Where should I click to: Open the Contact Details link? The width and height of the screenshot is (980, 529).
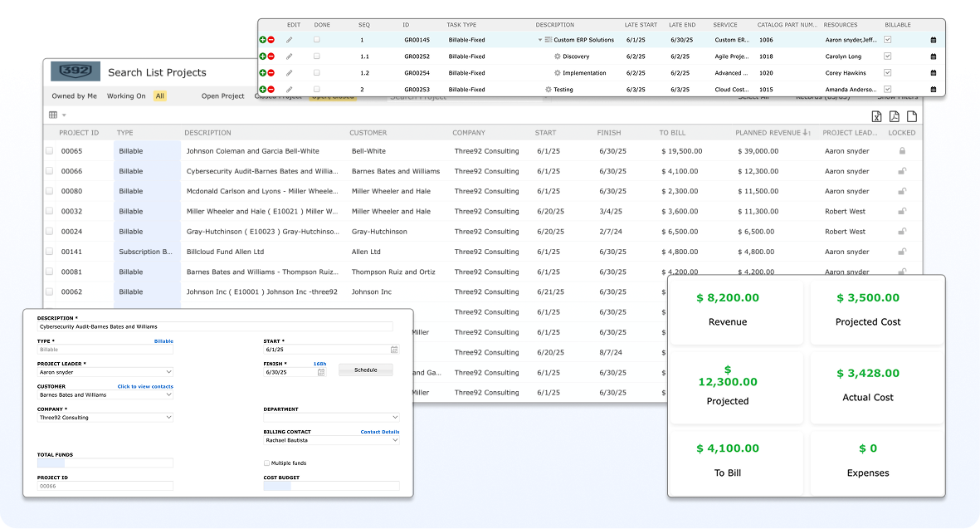380,432
